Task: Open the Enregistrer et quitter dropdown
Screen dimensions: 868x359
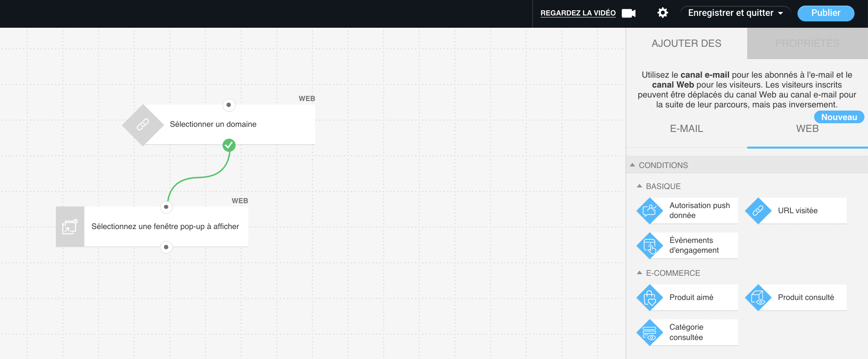Action: (735, 13)
